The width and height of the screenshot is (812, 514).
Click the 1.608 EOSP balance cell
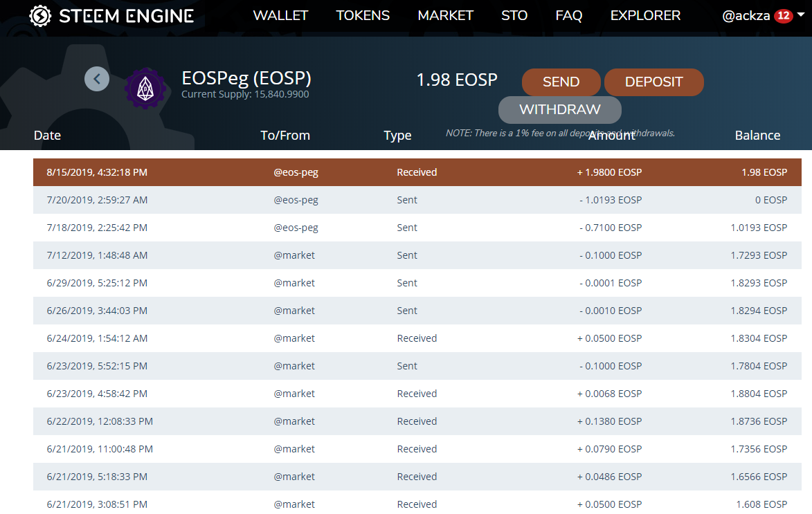(761, 505)
